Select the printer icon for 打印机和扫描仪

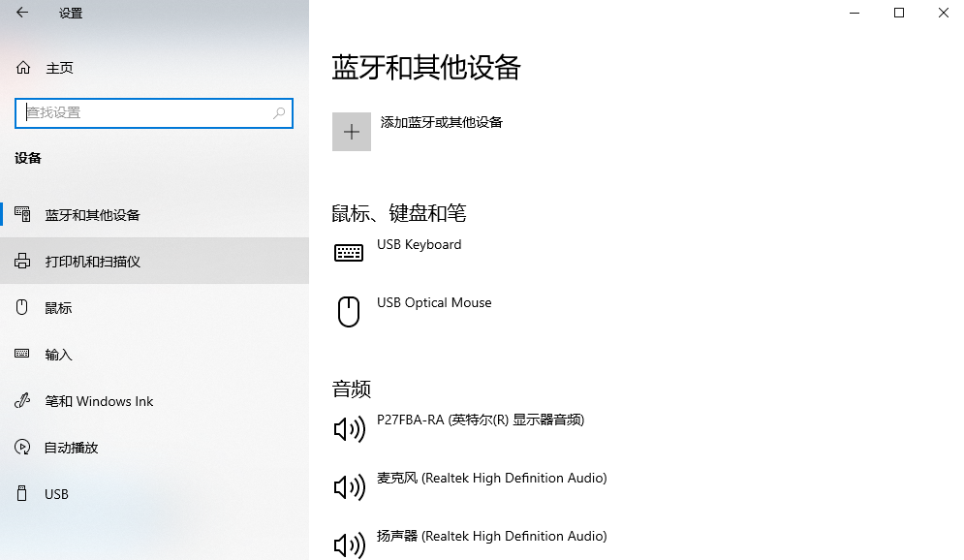(21, 261)
